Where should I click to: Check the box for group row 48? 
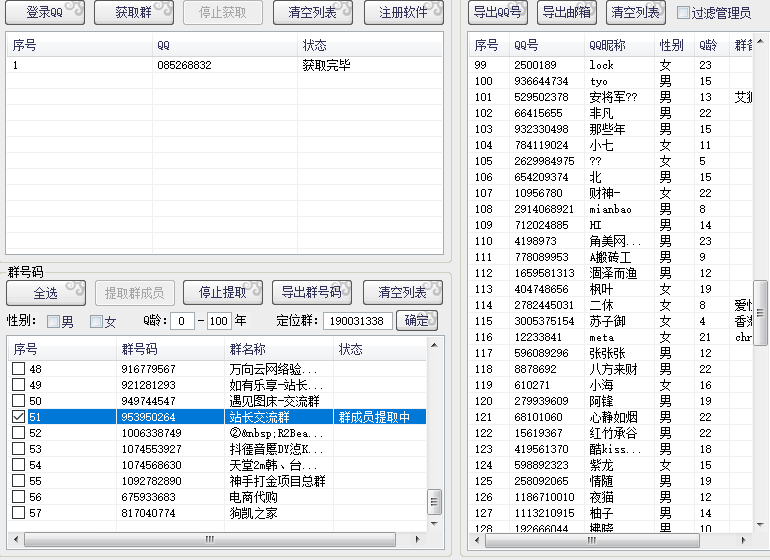[19, 368]
